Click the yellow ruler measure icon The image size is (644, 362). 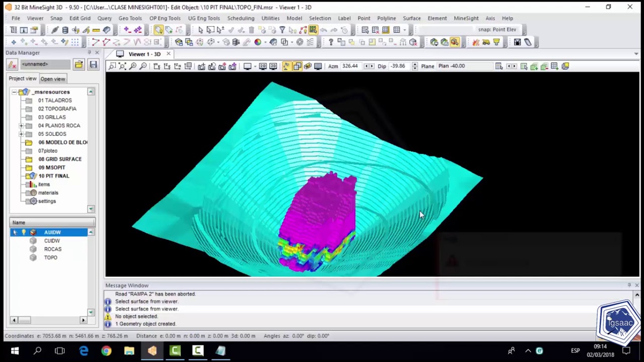[96, 30]
